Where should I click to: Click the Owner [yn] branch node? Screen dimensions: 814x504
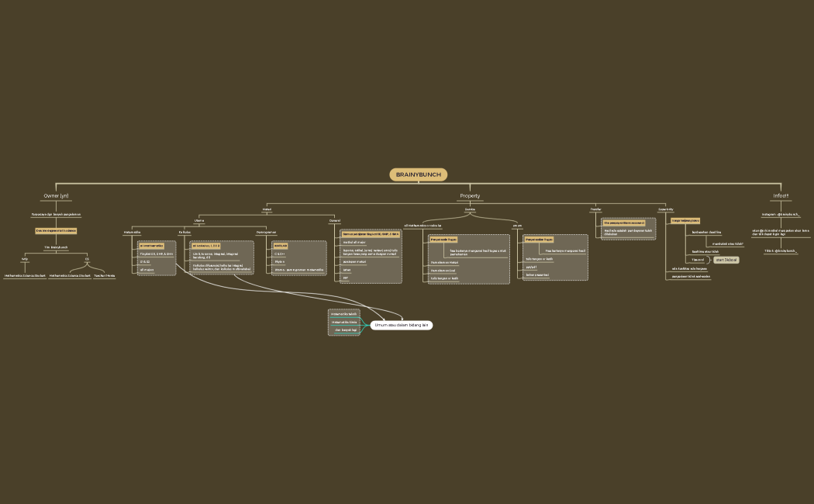(x=56, y=196)
